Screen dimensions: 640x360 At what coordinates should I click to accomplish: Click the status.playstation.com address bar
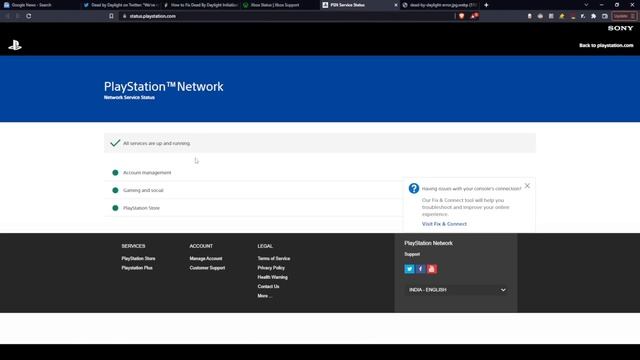(288, 16)
